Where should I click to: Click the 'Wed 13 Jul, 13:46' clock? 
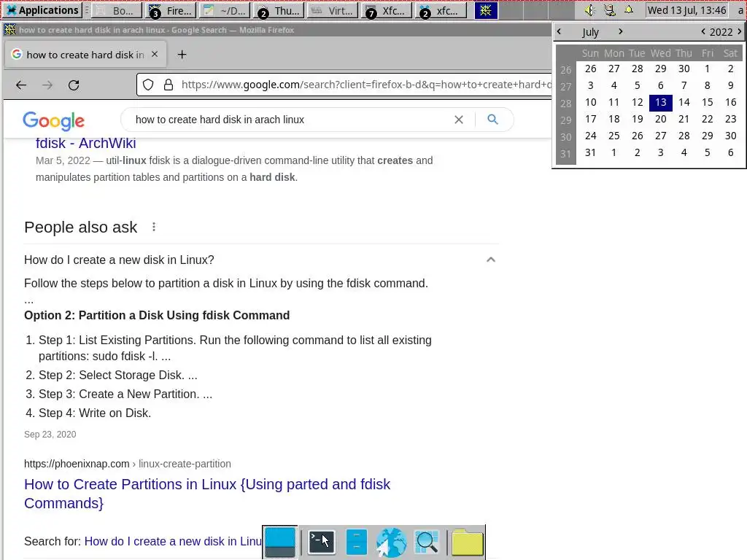[x=686, y=10]
